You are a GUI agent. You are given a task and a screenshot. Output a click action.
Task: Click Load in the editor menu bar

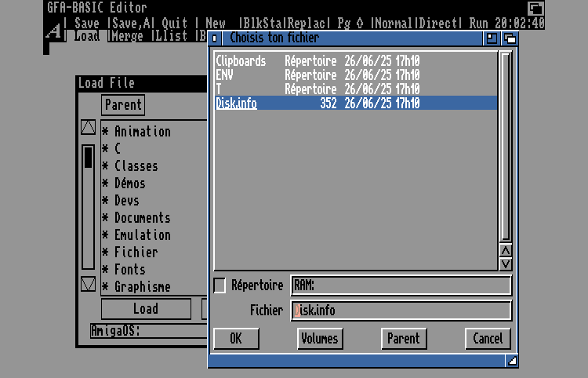(86, 36)
